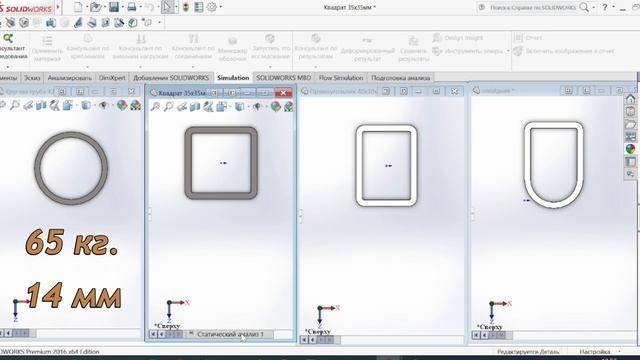
Task: Click the Open file folder icon
Action: click(96, 7)
